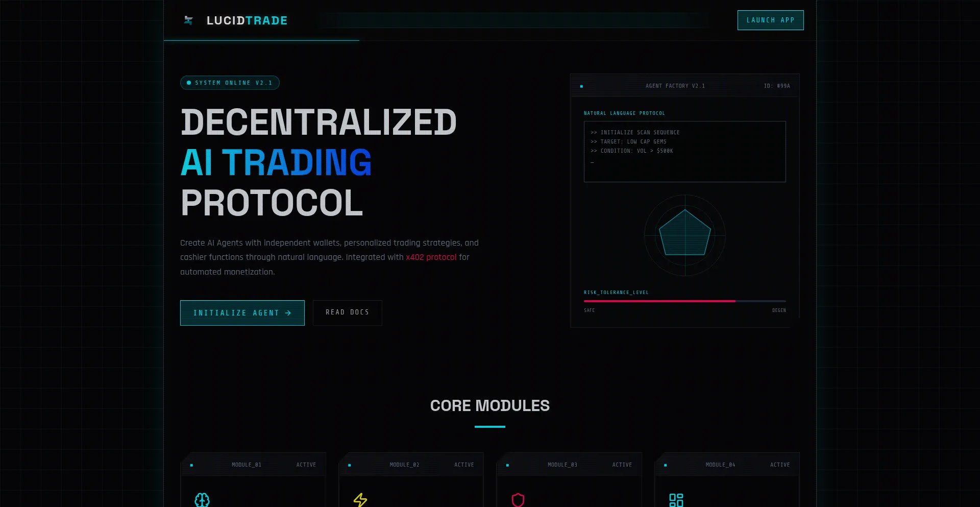Click the LucidTrade logo icon
The height and width of the screenshot is (507, 980).
[x=188, y=20]
